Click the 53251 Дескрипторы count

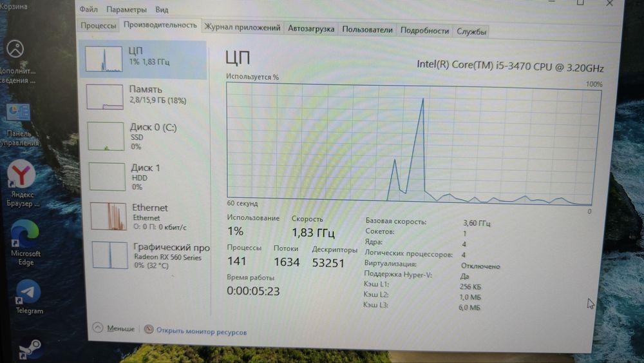(x=328, y=262)
